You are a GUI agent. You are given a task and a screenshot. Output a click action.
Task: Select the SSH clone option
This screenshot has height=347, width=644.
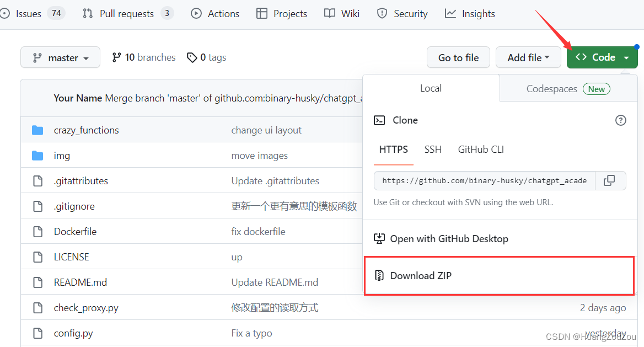433,150
